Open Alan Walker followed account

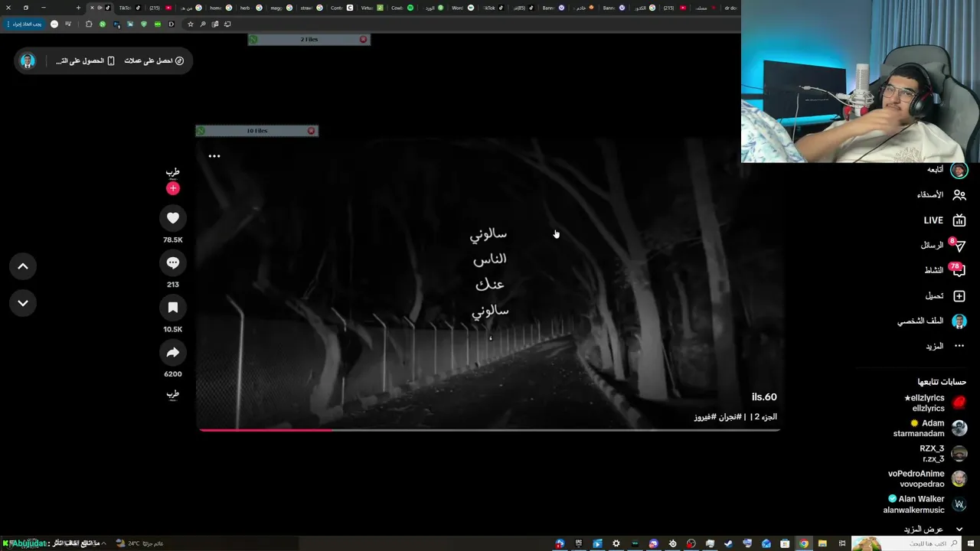(925, 504)
